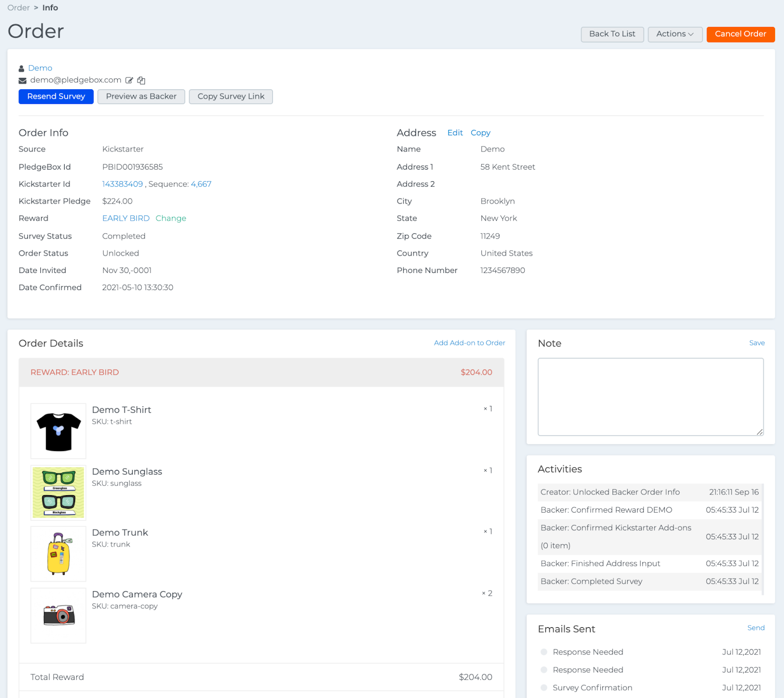Click the SKU: sunglass text

coord(117,483)
